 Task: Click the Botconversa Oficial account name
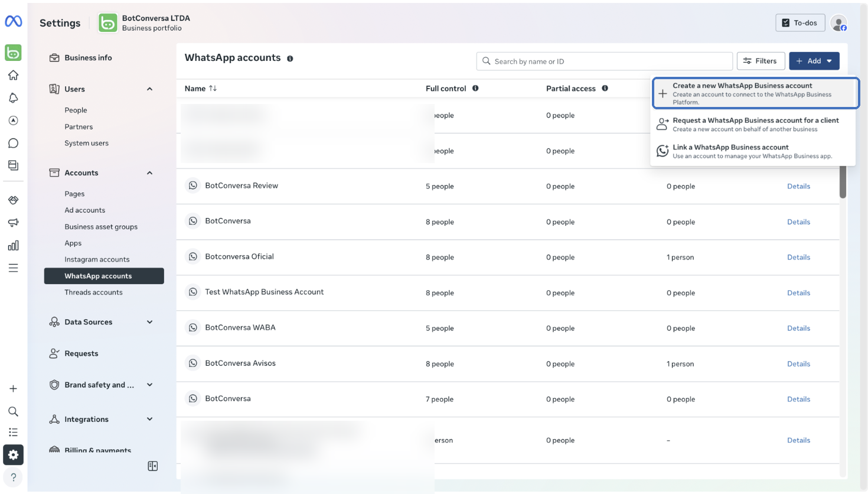coord(239,256)
